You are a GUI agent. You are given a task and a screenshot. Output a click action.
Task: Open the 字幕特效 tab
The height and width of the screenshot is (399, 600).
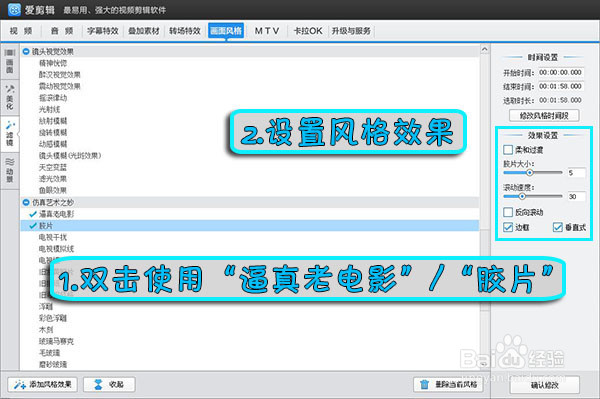click(103, 31)
